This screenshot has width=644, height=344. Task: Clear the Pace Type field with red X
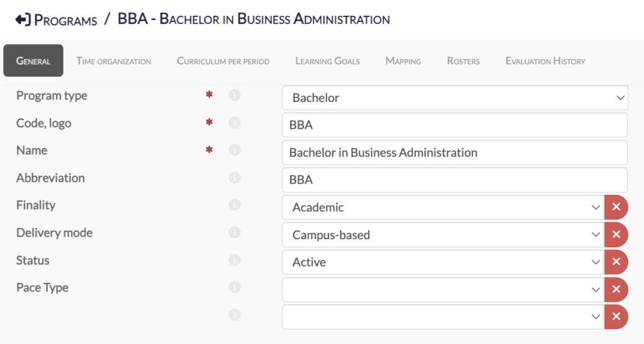(616, 289)
